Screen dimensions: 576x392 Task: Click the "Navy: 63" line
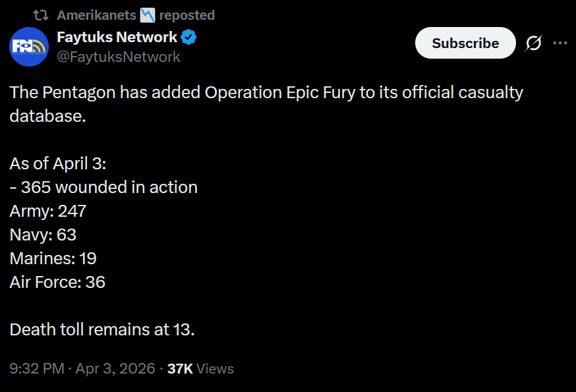[x=43, y=235]
